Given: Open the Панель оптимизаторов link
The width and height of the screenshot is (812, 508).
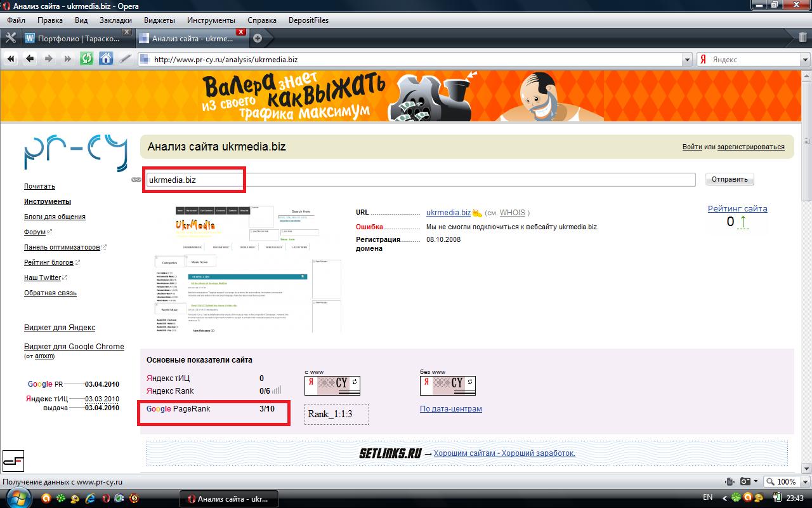Looking at the screenshot, I should pyautogui.click(x=62, y=247).
